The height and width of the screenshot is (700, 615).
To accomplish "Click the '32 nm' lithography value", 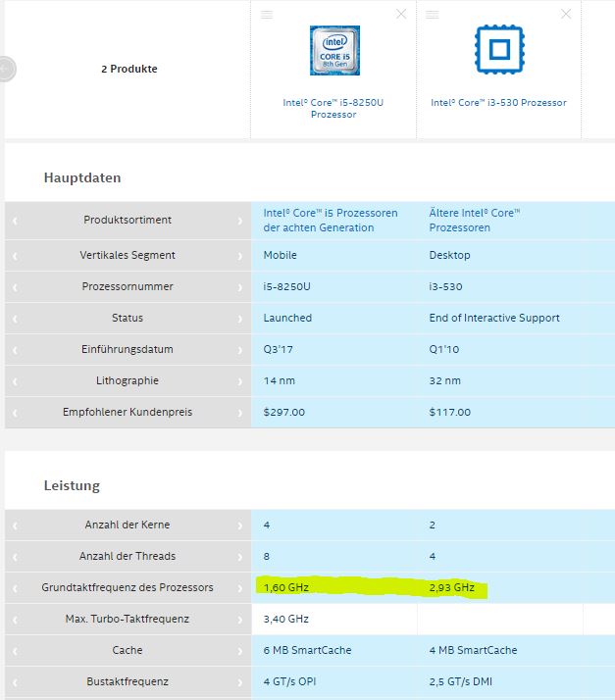I will pyautogui.click(x=445, y=380).
